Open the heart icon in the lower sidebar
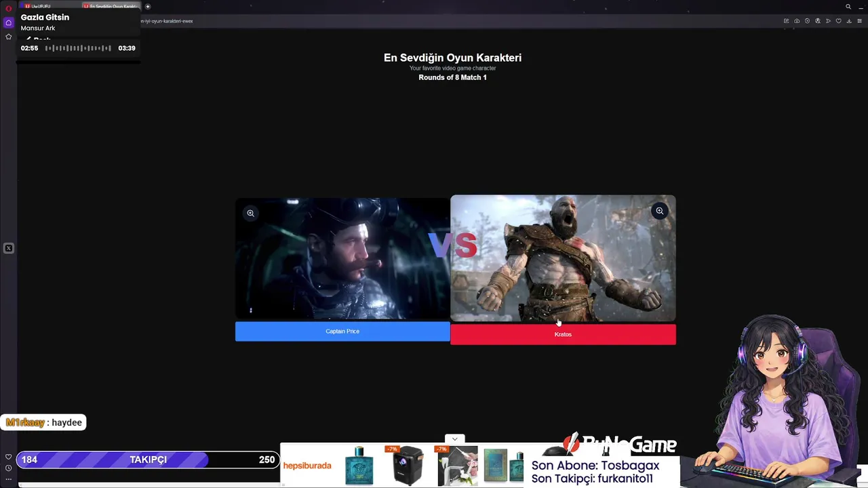The image size is (868, 488). 8,457
